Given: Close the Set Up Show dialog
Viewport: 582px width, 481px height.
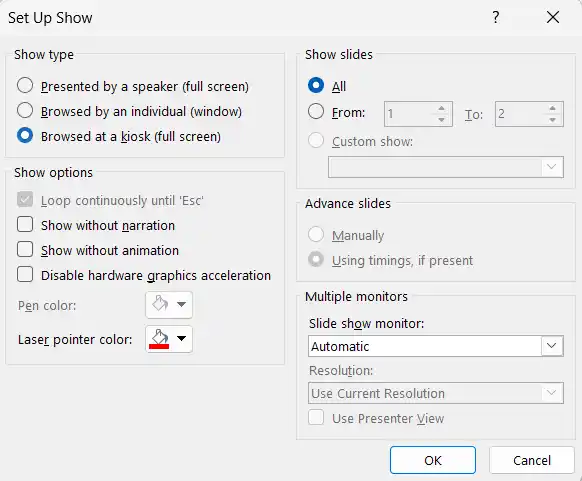Looking at the screenshot, I should click(x=553, y=17).
